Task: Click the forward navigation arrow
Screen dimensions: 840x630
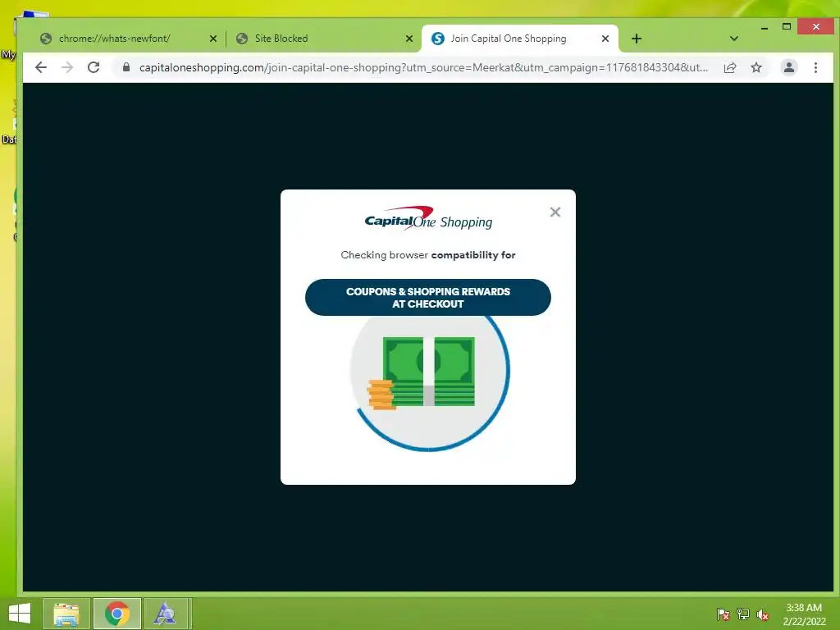Action: click(67, 67)
